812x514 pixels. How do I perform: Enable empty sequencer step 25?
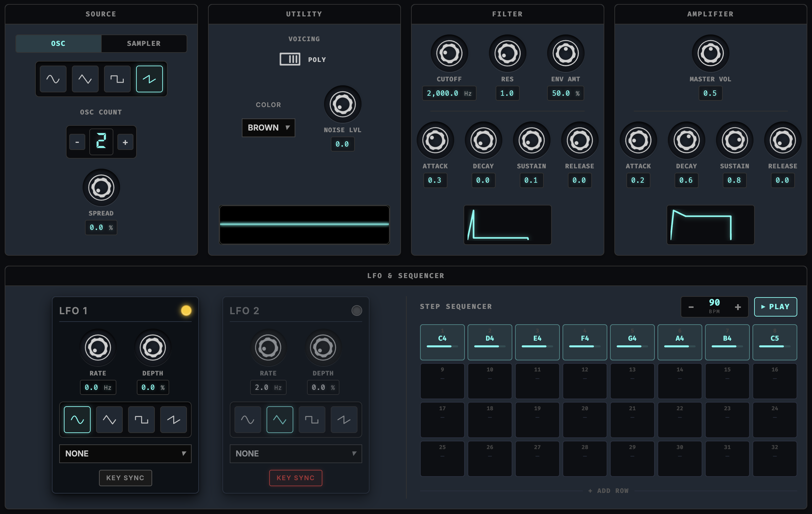(x=442, y=459)
